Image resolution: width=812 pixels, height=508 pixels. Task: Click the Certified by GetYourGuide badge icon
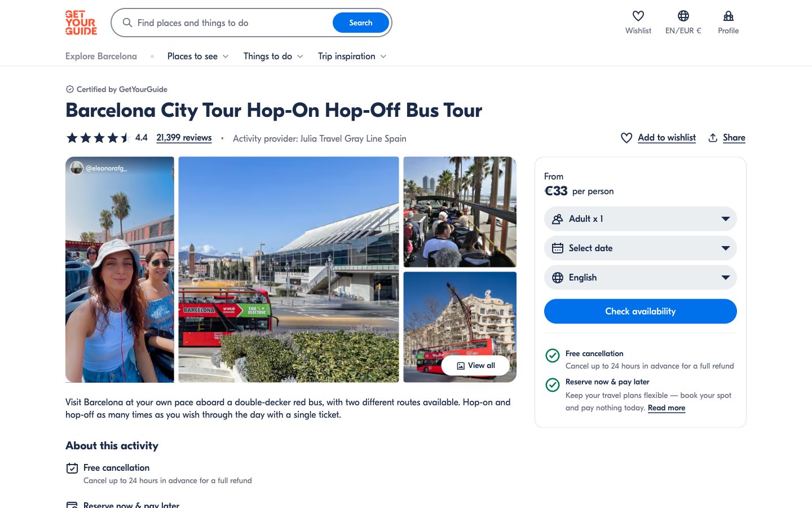point(70,89)
